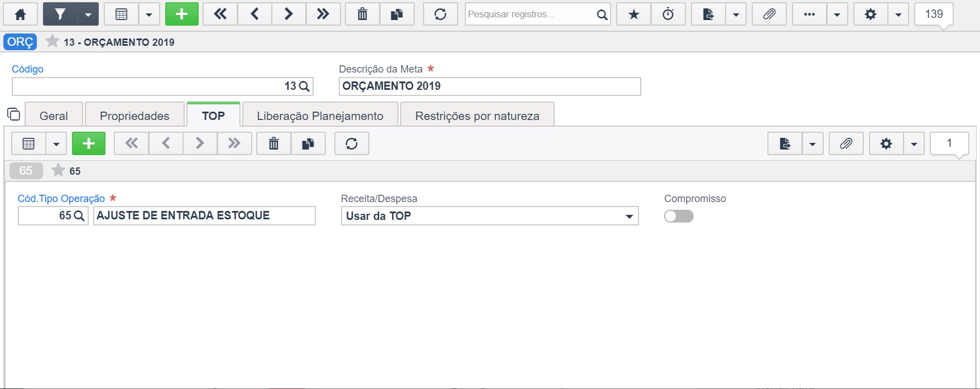Click the Descrição da Meta field

click(489, 87)
